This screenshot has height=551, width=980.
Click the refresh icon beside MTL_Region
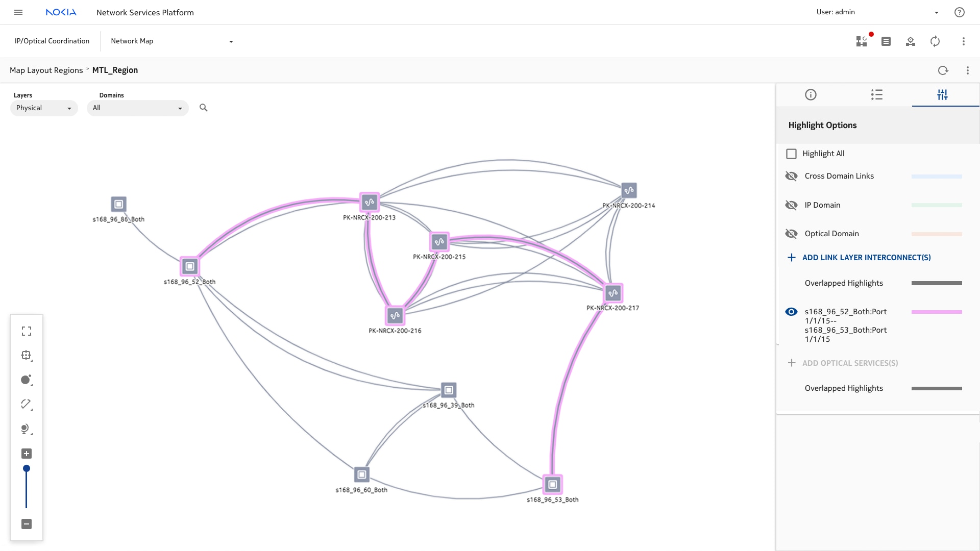tap(943, 70)
